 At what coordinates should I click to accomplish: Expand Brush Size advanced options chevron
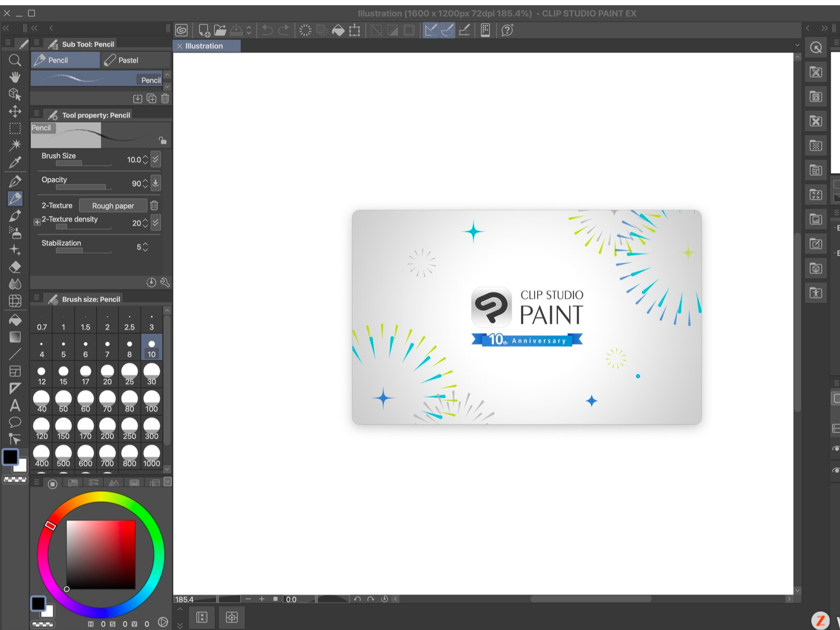click(x=155, y=159)
